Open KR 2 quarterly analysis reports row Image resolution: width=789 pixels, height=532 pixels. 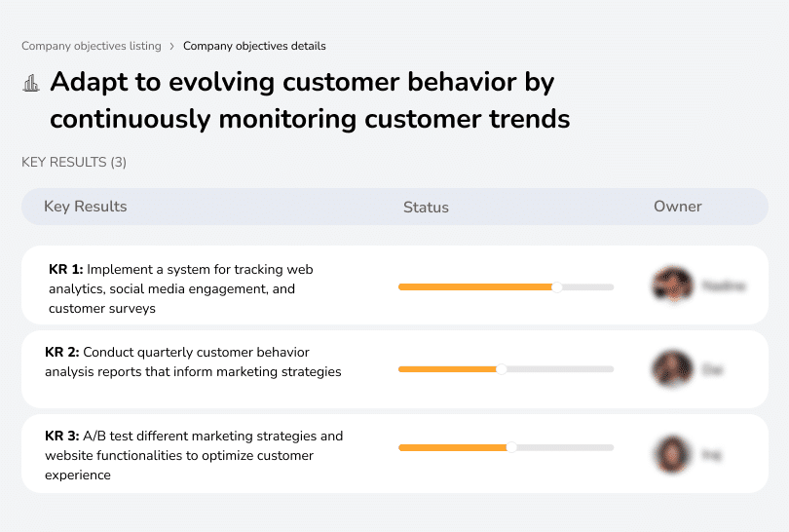pos(195,361)
